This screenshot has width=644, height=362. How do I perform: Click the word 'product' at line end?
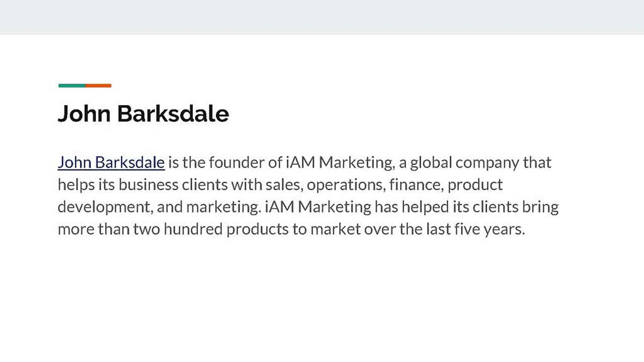[x=475, y=185]
